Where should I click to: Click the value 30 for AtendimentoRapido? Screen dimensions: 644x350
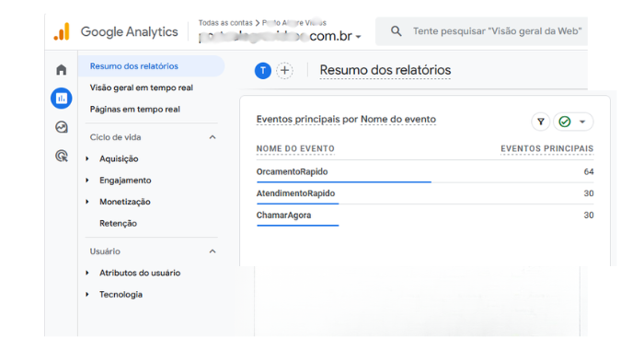tap(589, 193)
